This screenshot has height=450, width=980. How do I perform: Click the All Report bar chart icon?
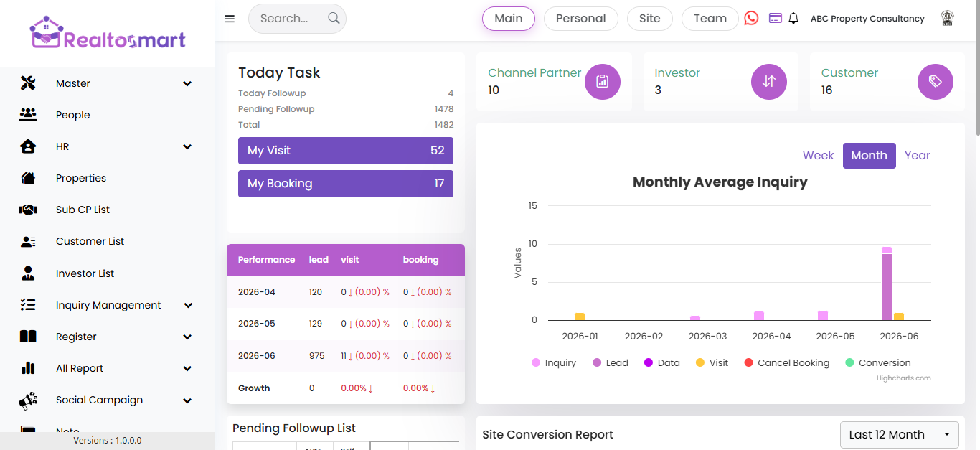[x=28, y=367]
